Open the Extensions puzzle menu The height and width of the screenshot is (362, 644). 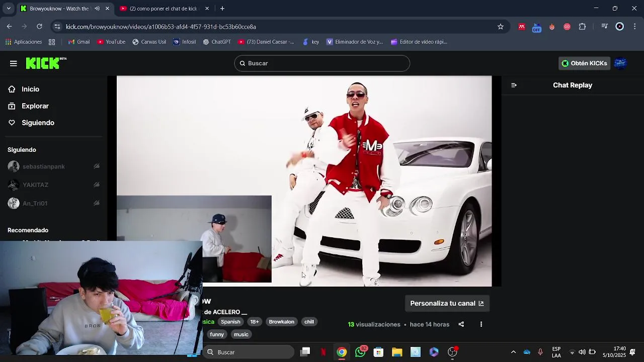click(583, 27)
